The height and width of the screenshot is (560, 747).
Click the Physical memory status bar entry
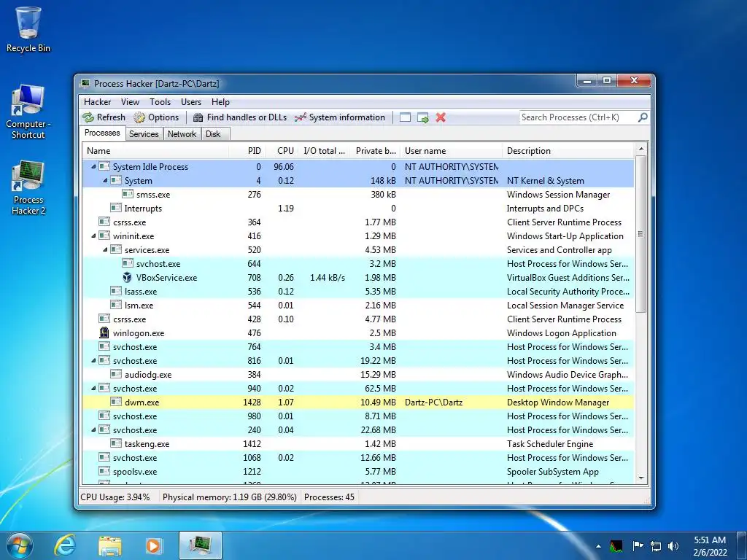230,497
